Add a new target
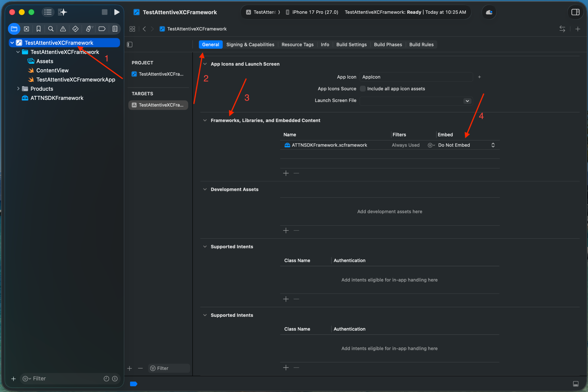588x392 pixels. [x=130, y=368]
